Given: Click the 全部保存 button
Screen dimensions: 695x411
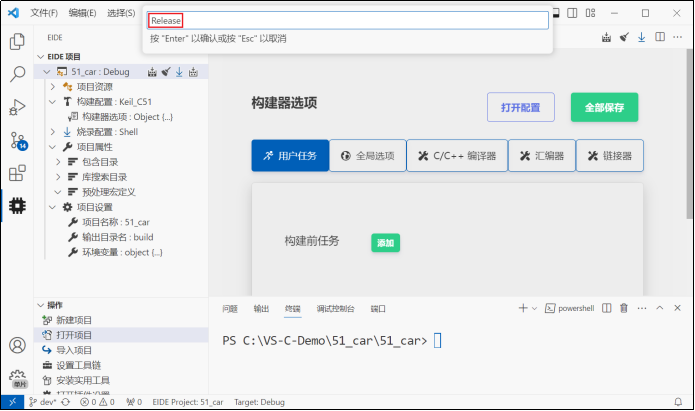Looking at the screenshot, I should (x=604, y=107).
